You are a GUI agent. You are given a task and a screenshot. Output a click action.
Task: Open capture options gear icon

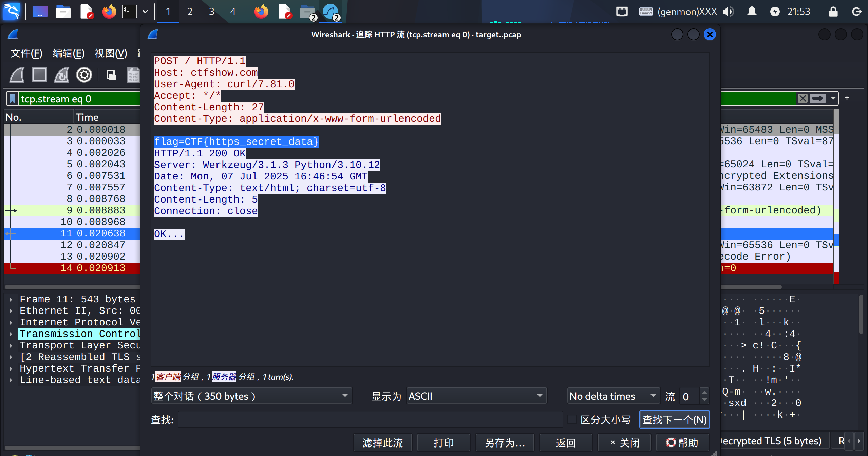(x=84, y=75)
